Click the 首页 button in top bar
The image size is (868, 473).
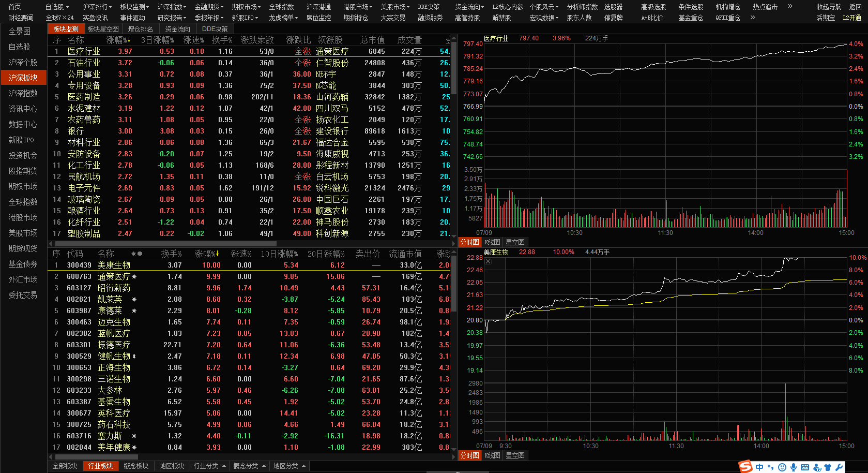14,7
